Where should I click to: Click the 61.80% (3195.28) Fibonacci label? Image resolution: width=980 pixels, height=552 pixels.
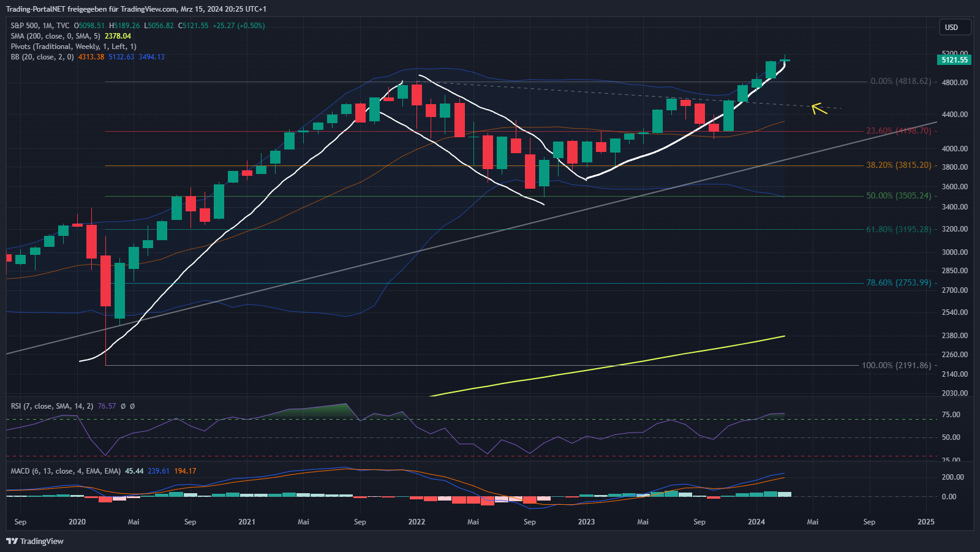click(x=898, y=229)
